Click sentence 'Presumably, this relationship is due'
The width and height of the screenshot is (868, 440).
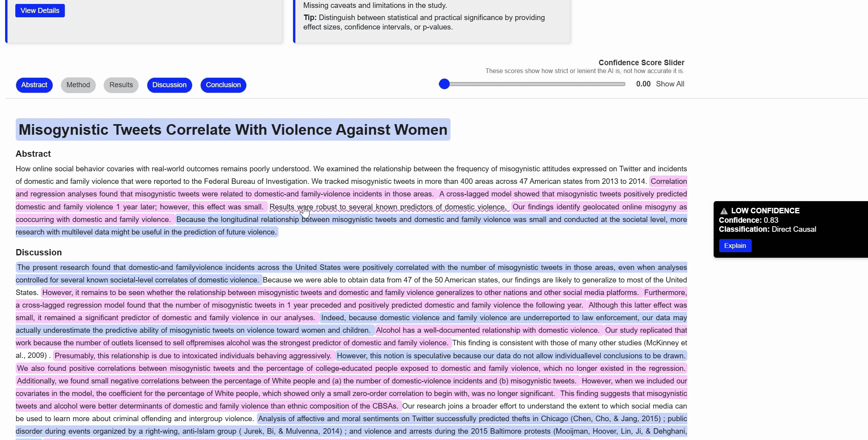click(x=192, y=356)
